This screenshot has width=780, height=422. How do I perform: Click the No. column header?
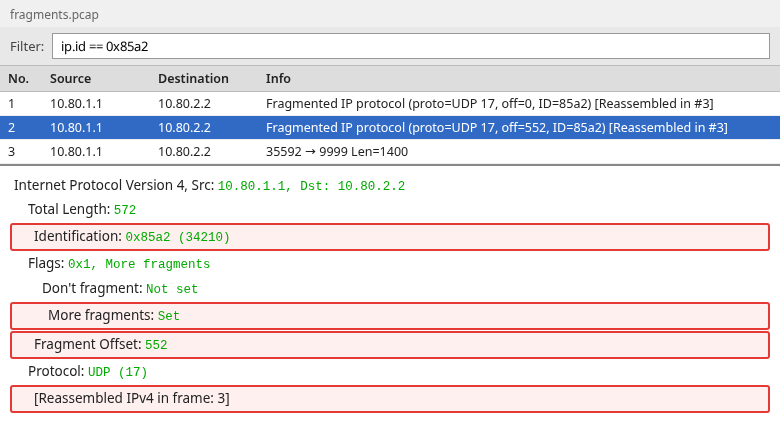18,79
